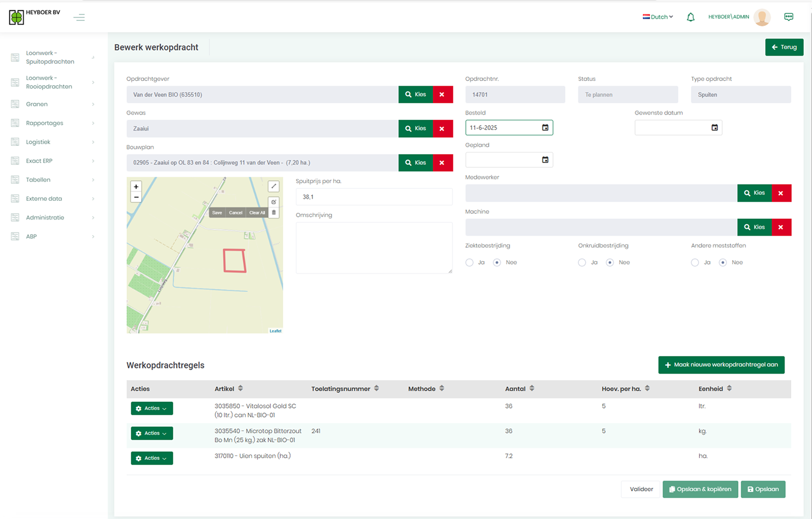The height and width of the screenshot is (519, 812).
Task: Select Ja for Andere meststoffen
Action: click(x=695, y=263)
